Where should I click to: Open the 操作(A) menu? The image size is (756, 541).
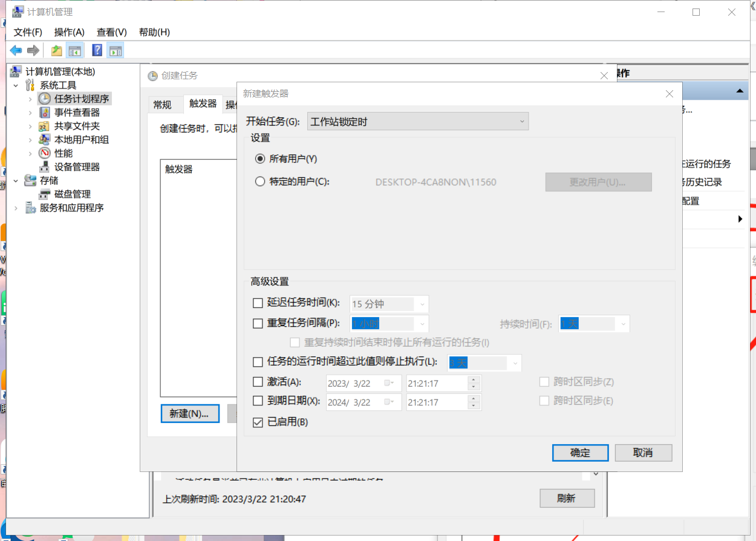[69, 32]
